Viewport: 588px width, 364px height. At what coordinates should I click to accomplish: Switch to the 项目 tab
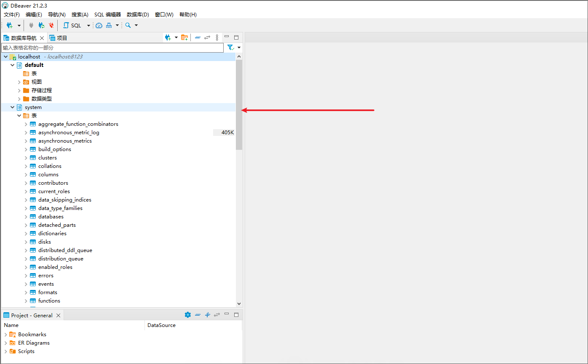coord(61,37)
